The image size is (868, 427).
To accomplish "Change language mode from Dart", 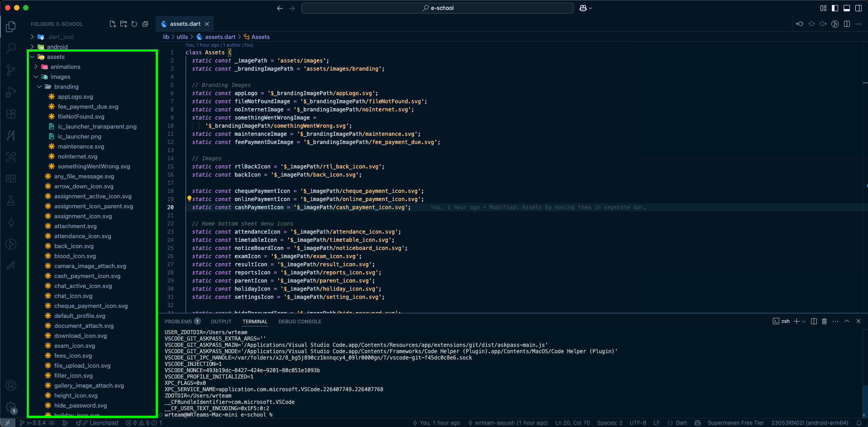I will click(x=681, y=423).
